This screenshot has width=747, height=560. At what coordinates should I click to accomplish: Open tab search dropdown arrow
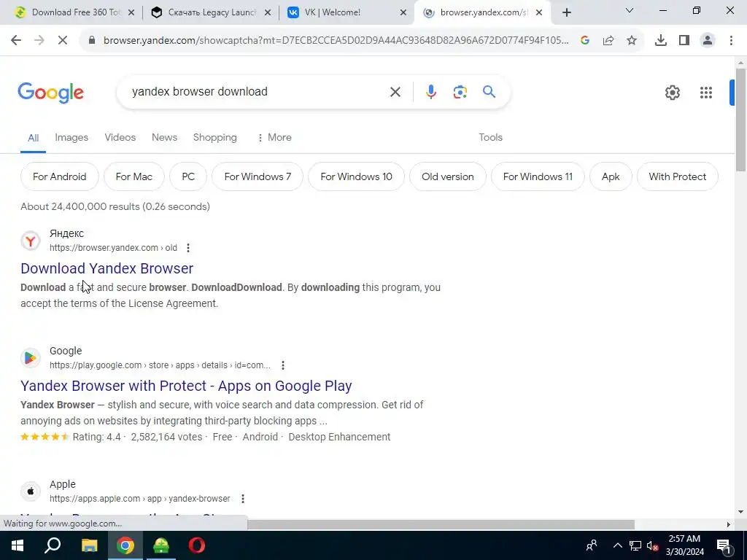coord(630,10)
